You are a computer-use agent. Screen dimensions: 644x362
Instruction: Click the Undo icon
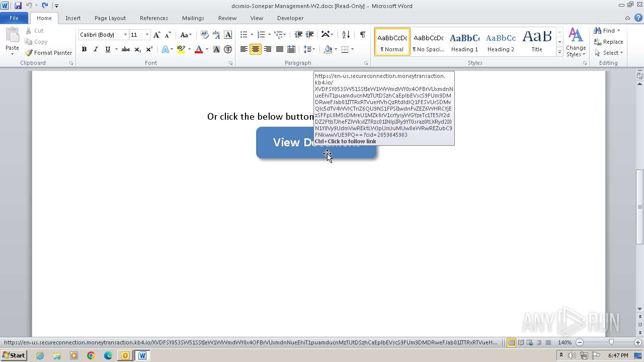click(29, 6)
